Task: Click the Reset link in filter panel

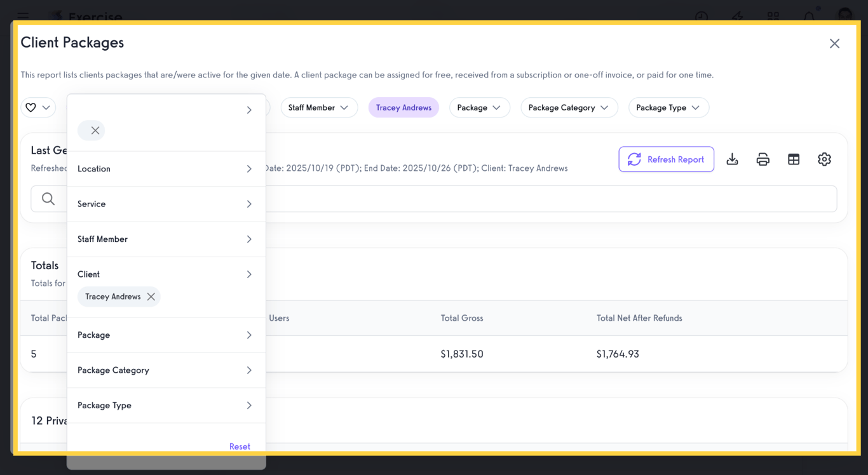Action: click(240, 446)
